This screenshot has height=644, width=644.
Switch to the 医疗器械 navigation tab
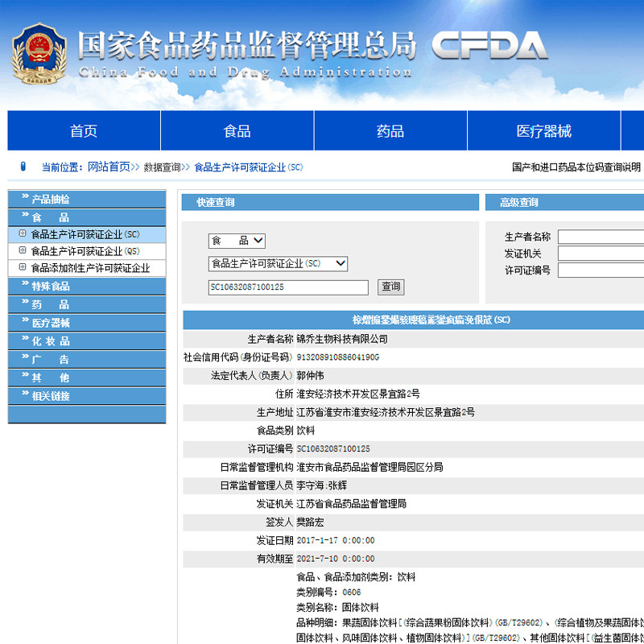pyautogui.click(x=544, y=130)
